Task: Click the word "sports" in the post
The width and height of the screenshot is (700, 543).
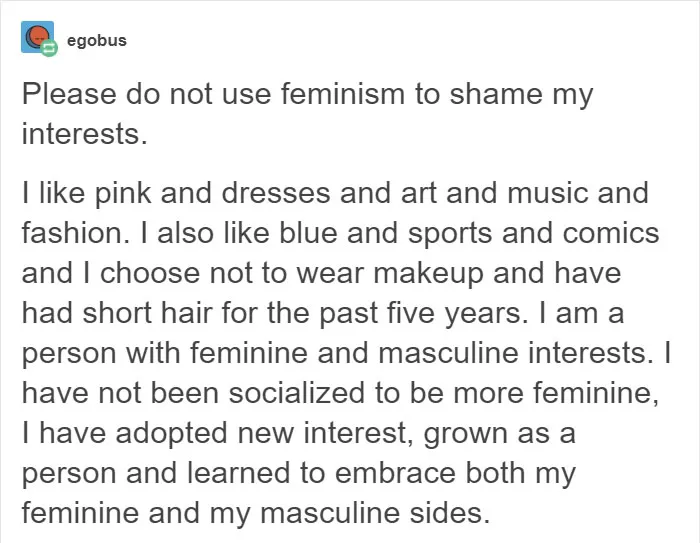Action: pos(450,234)
